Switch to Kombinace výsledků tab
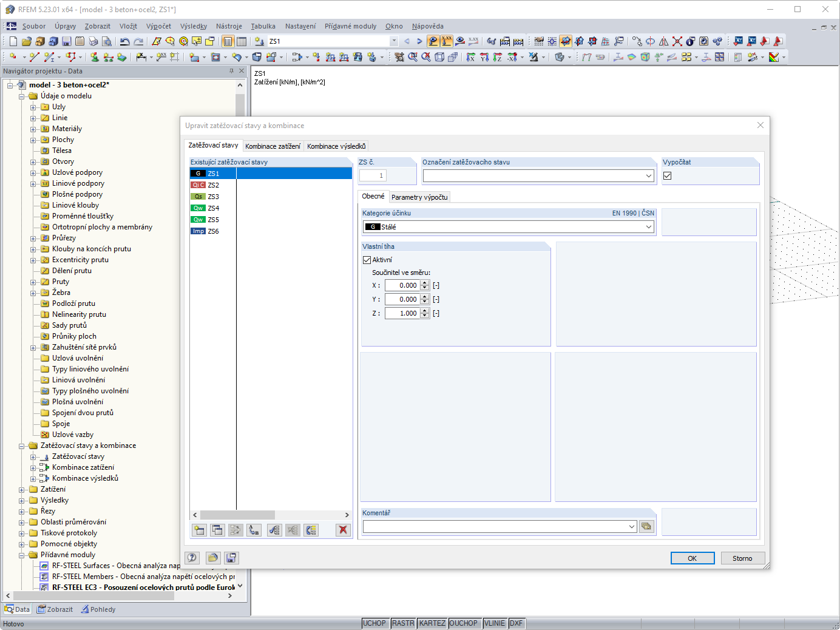840x630 pixels. 336,146
